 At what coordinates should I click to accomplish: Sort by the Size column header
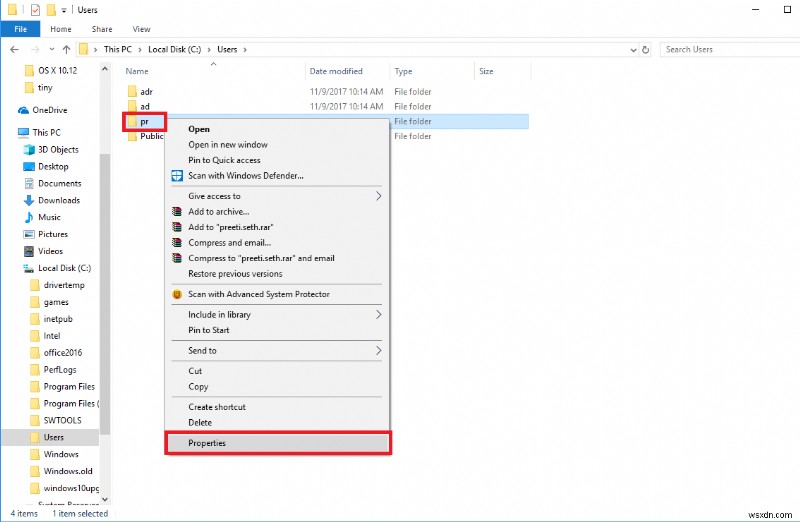tap(486, 71)
